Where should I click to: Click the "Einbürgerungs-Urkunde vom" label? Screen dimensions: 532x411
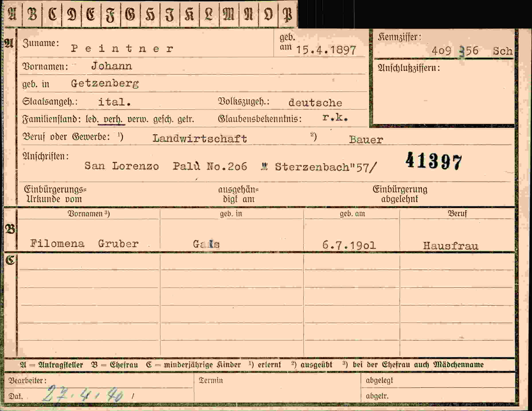55,194
